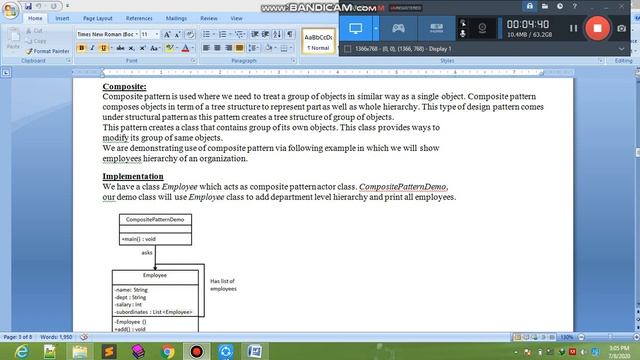
Task: Stop the Bandicam recording
Action: coord(597,28)
